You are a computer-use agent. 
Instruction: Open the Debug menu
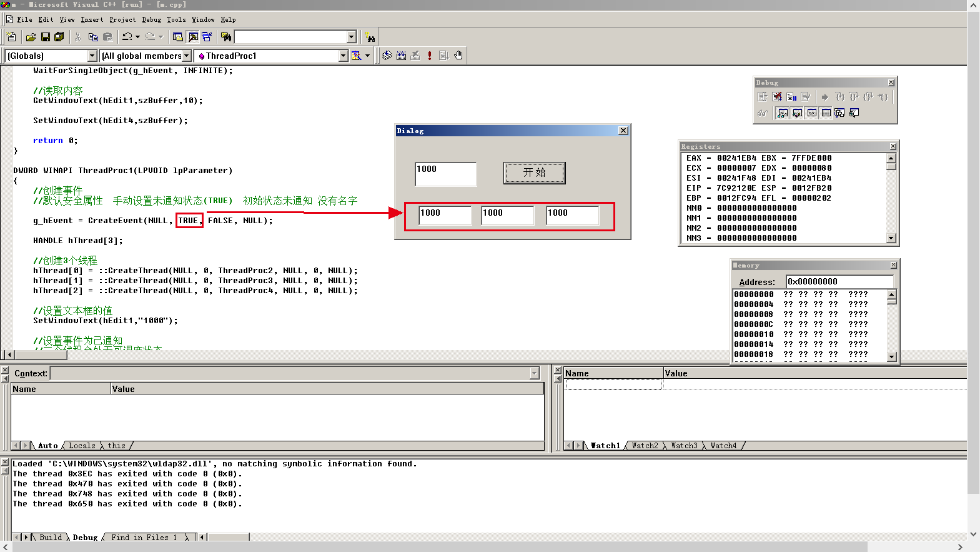151,20
